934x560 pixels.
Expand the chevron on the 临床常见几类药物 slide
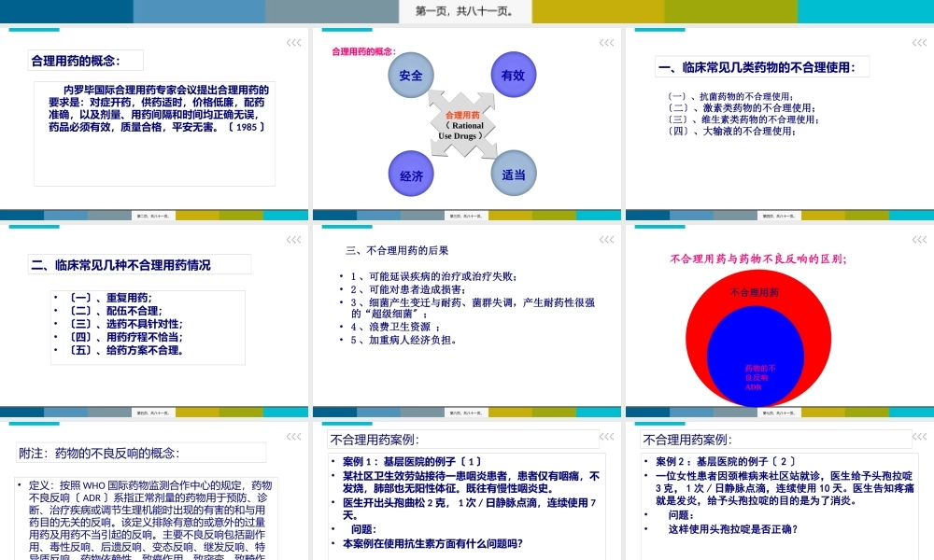918,41
